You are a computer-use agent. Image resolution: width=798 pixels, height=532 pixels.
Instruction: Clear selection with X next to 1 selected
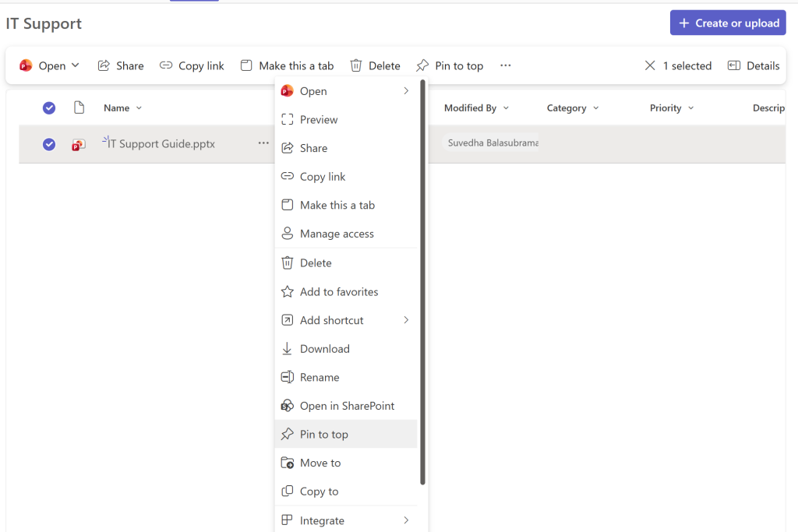coord(650,65)
